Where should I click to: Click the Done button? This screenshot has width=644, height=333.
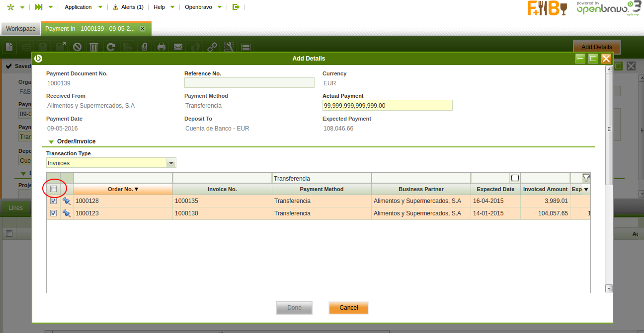[294, 308]
